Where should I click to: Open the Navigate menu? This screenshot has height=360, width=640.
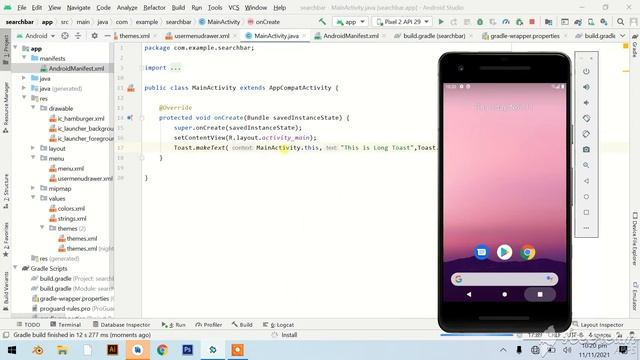point(78,8)
